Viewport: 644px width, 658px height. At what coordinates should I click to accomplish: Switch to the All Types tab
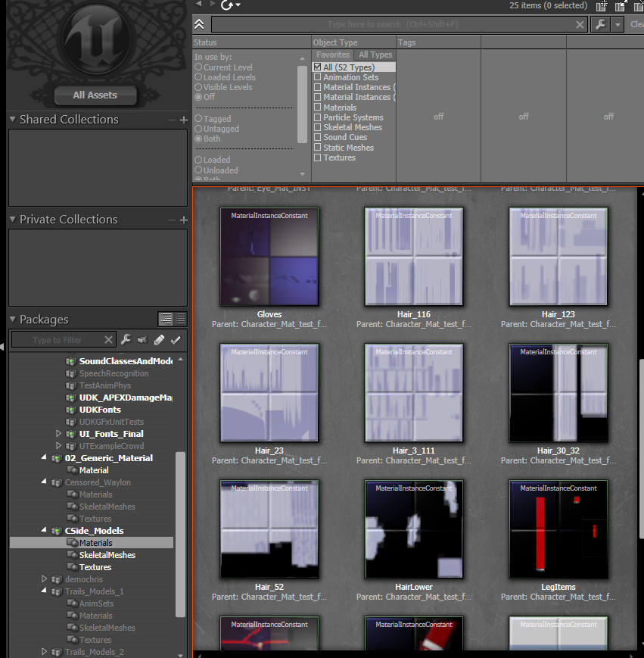coord(375,55)
